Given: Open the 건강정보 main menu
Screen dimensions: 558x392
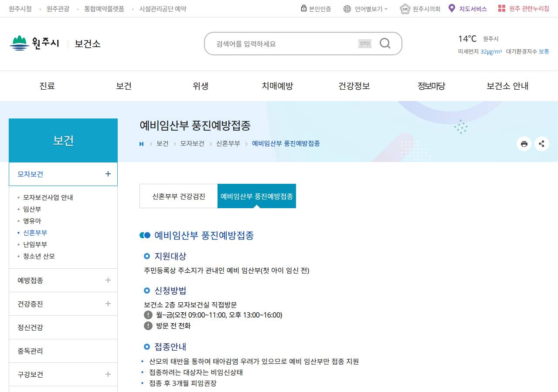Looking at the screenshot, I should (x=354, y=86).
